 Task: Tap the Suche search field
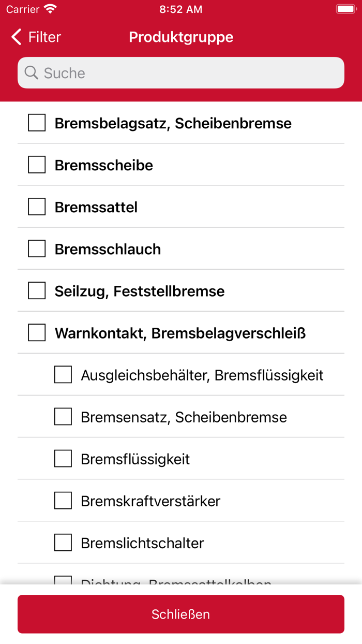pyautogui.click(x=181, y=72)
